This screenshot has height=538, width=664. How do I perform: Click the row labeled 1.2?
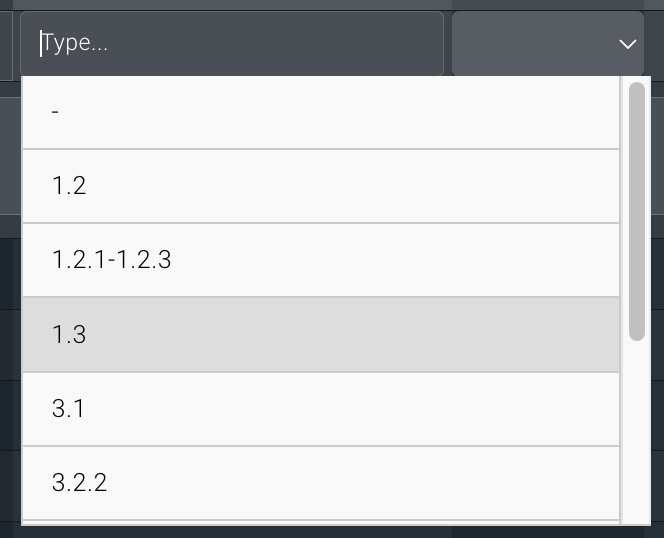point(320,186)
